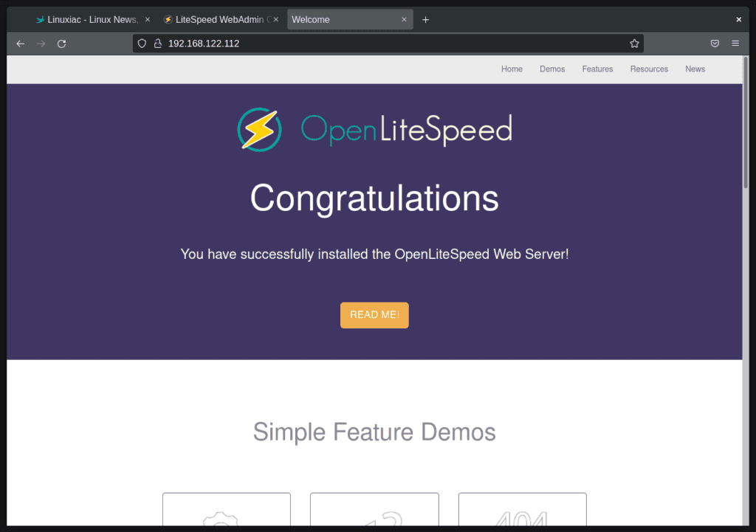Close the LiteSpeed WebAdmin tab
The height and width of the screenshot is (532, 756).
click(x=276, y=19)
